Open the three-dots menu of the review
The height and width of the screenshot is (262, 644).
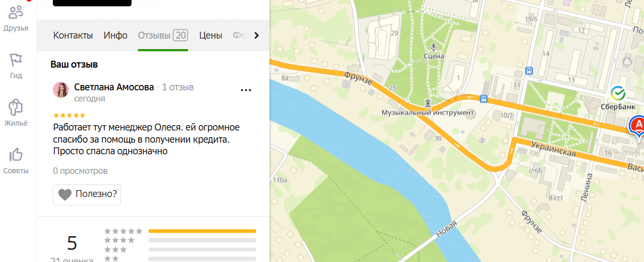246,90
